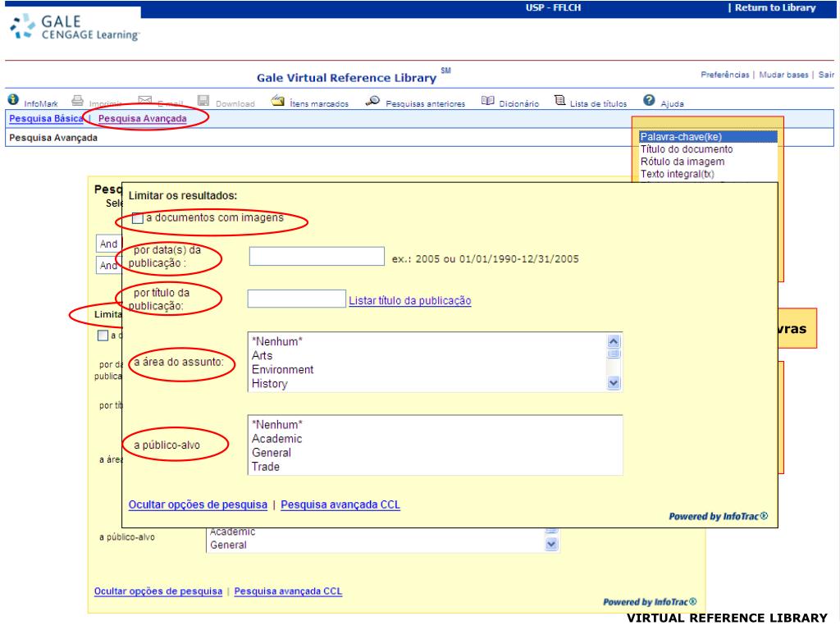Click Listar título da publicação link
The image size is (840, 630).
410,300
